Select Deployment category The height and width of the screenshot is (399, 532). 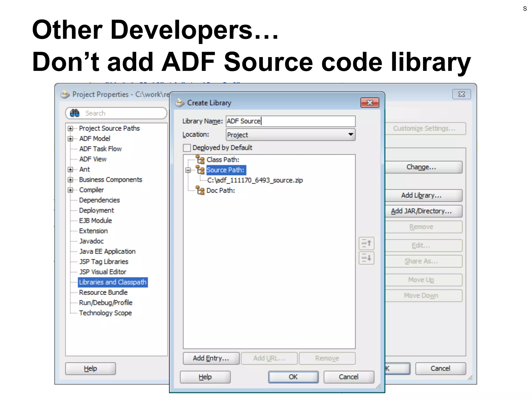96,210
